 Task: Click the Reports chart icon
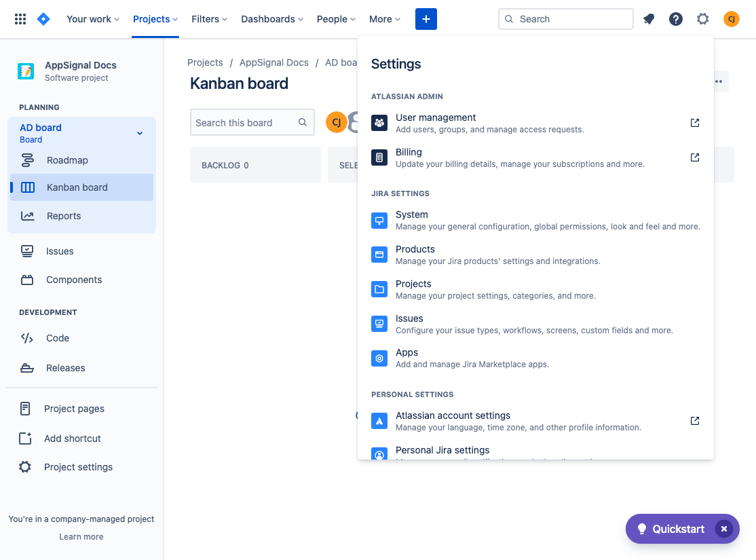[27, 216]
